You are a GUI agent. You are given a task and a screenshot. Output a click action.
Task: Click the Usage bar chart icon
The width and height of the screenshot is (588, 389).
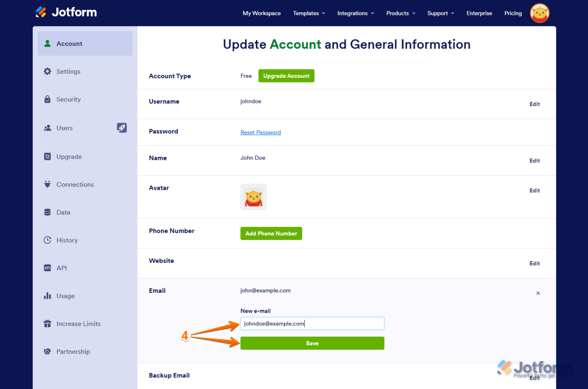[x=47, y=296]
